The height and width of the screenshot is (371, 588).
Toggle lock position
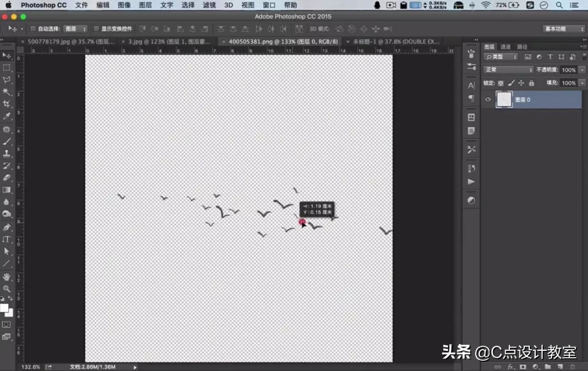(x=521, y=83)
